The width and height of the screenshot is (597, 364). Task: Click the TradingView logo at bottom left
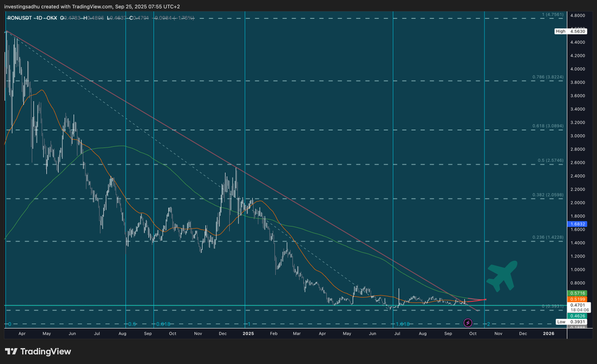click(x=38, y=352)
